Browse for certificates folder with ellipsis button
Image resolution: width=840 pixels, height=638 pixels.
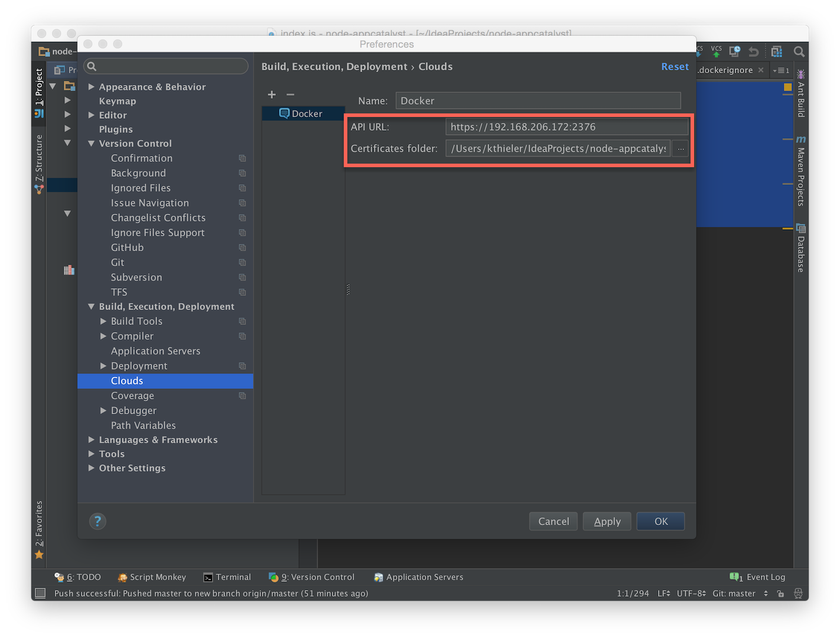tap(681, 149)
